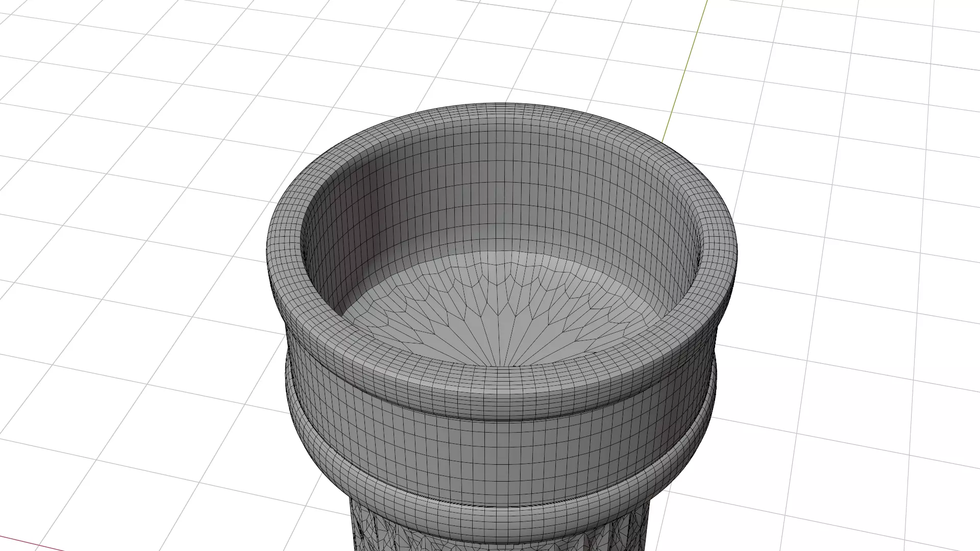The width and height of the screenshot is (980, 551).
Task: Click the green Y axis line in viewport
Action: pyautogui.click(x=684, y=71)
